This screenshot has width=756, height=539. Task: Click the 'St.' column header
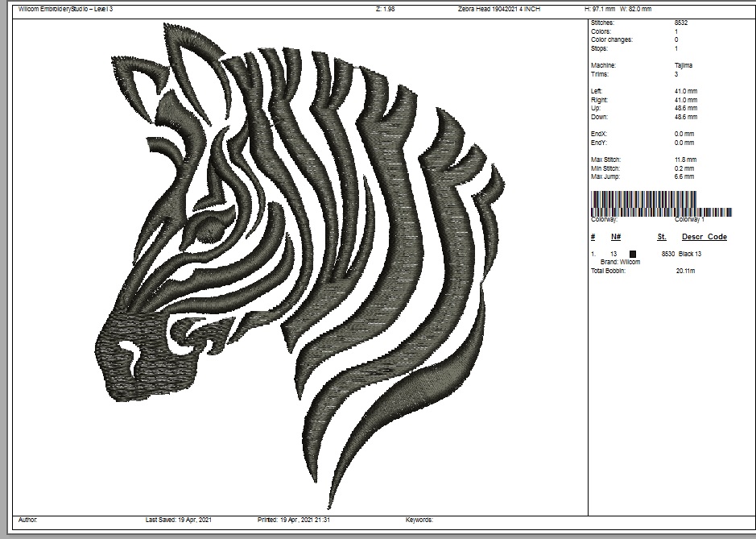click(x=662, y=237)
